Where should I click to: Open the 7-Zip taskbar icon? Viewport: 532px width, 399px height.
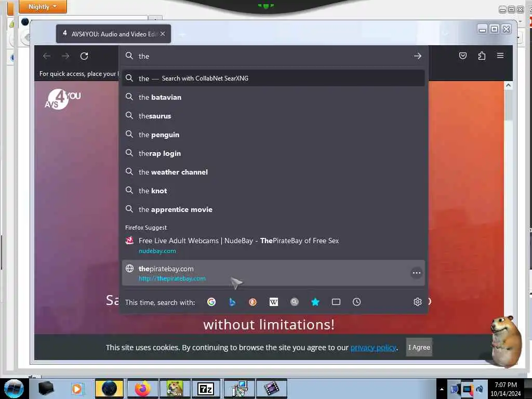[x=206, y=389]
